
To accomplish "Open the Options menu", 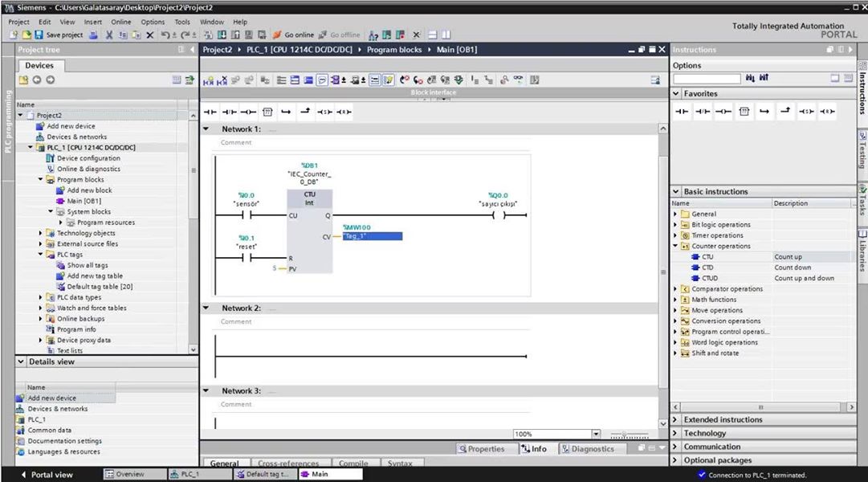I will pos(153,22).
